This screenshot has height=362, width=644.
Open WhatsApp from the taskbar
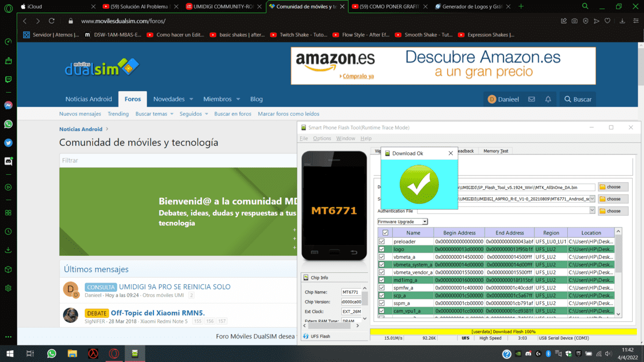(52, 354)
